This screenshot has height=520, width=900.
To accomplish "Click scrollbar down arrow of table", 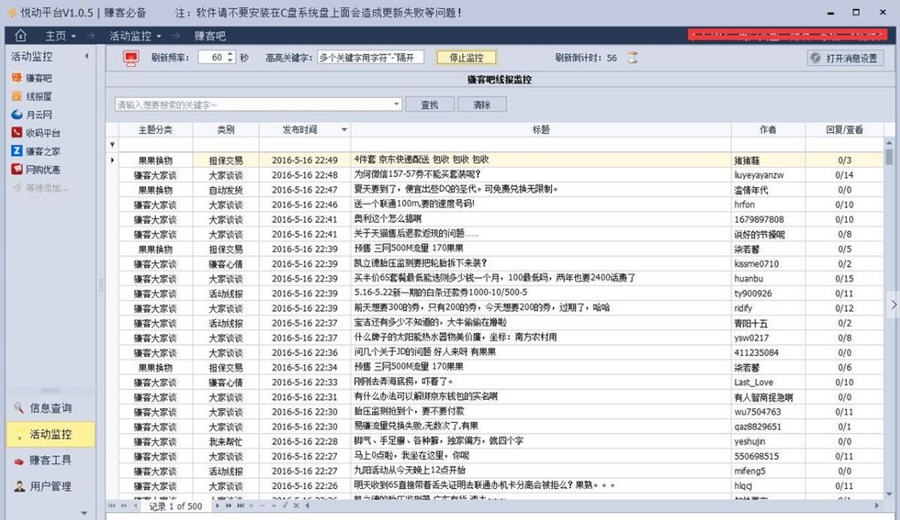I will pos(889,494).
